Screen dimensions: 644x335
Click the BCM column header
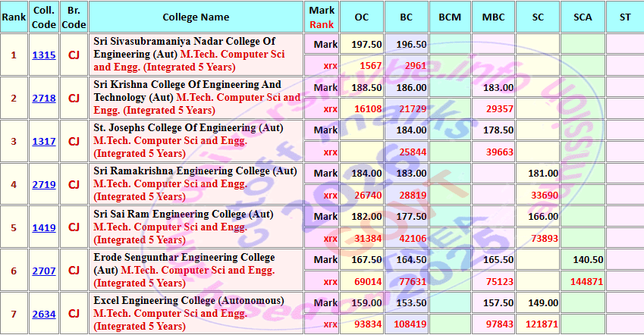(450, 17)
